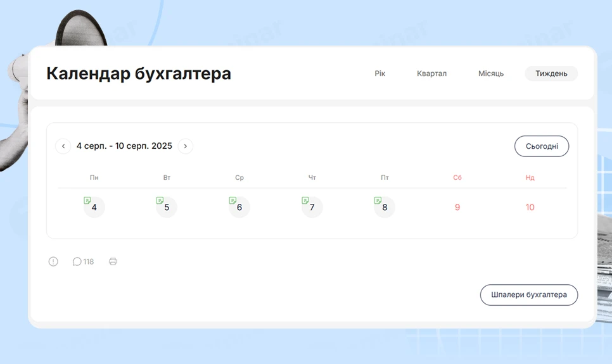The image size is (612, 364).
Task: Switch to the Квартал view tab
Action: coord(431,73)
